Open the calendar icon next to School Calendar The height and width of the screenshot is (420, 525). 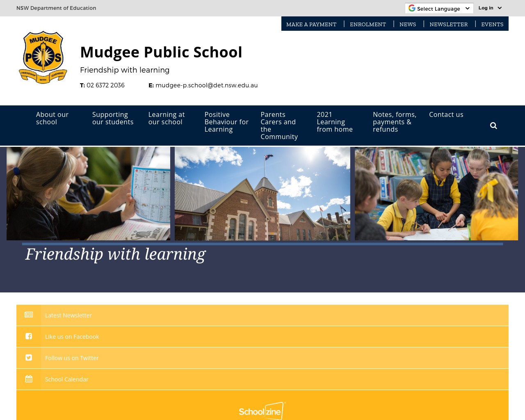[x=29, y=379]
